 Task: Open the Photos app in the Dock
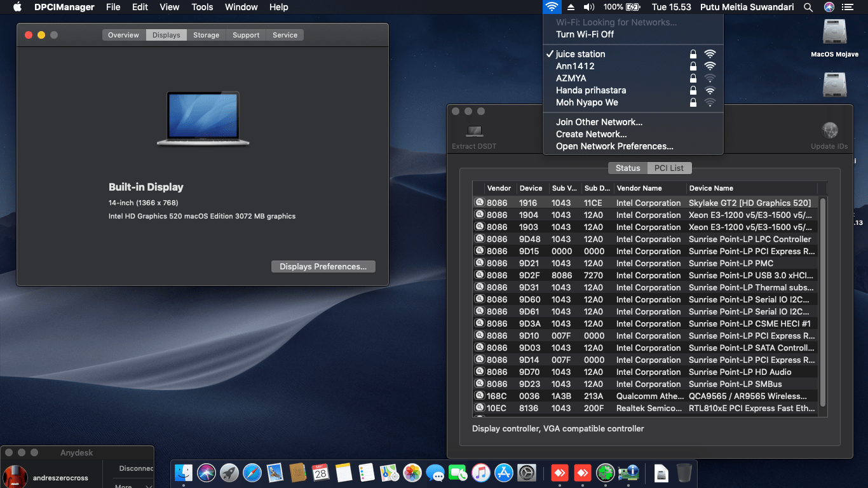pos(412,473)
